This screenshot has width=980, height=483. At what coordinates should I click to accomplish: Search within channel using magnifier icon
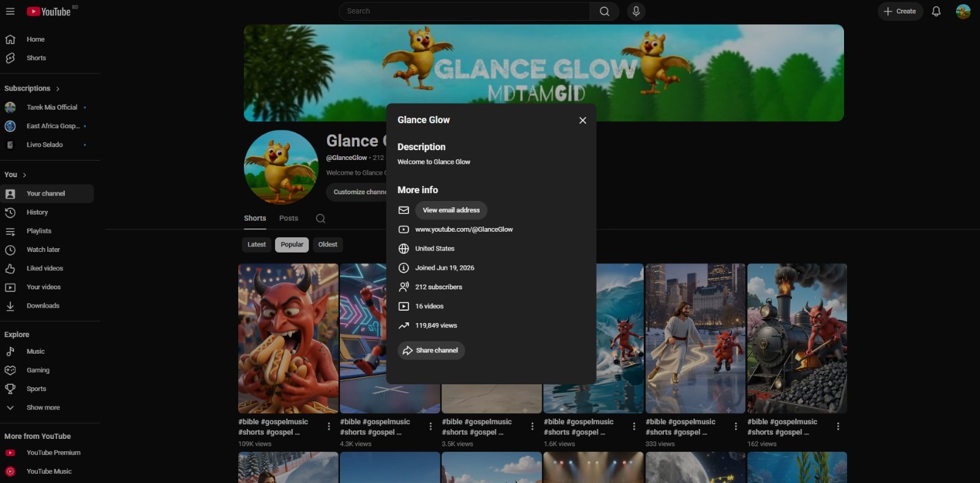pyautogui.click(x=320, y=218)
